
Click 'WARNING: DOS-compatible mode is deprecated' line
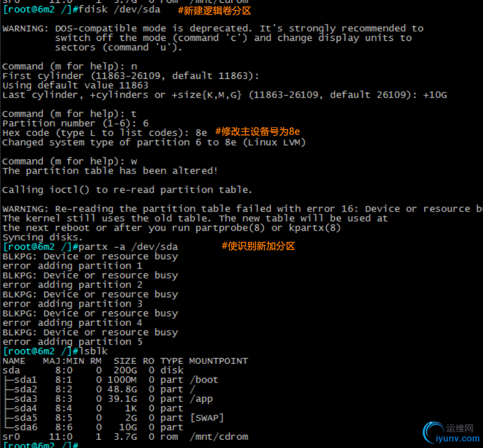click(212, 28)
